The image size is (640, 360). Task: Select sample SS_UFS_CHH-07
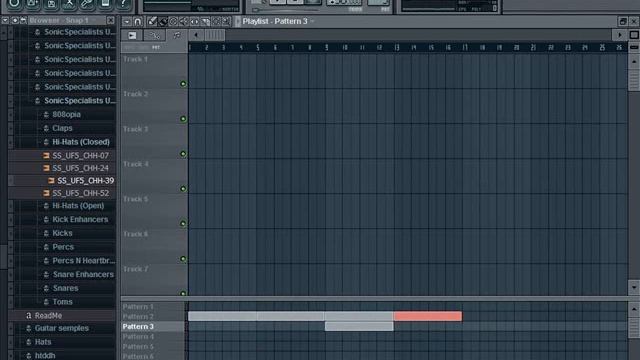tap(80, 156)
